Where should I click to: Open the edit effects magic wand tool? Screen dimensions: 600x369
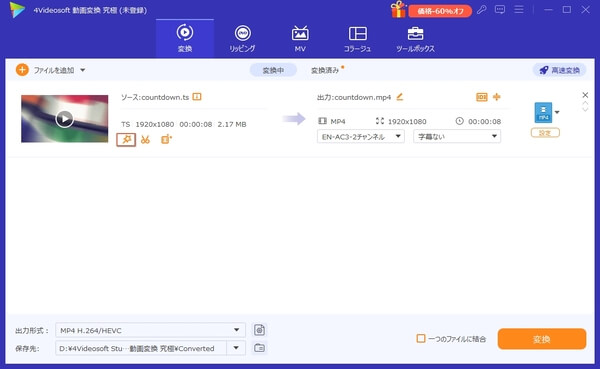coord(126,140)
